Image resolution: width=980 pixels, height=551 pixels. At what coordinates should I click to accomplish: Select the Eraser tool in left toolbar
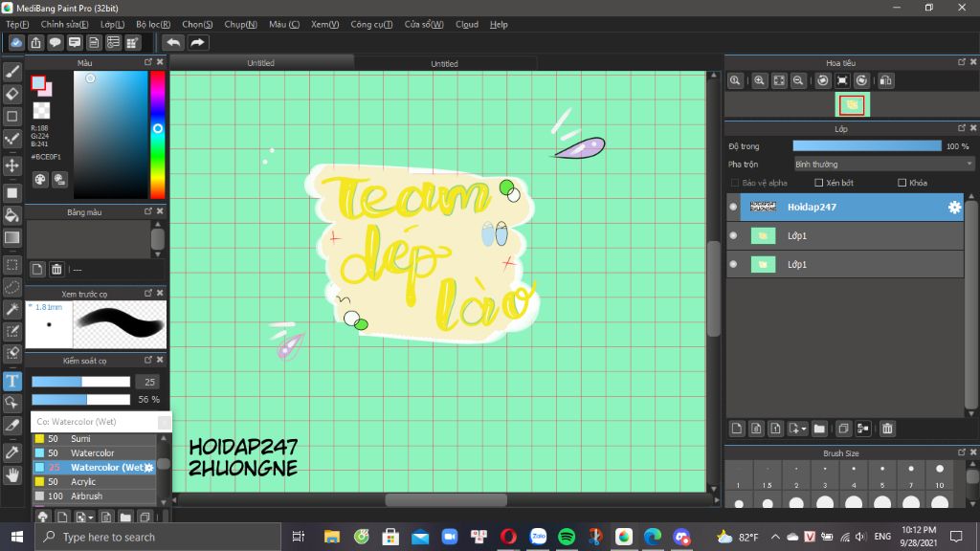coord(12,94)
